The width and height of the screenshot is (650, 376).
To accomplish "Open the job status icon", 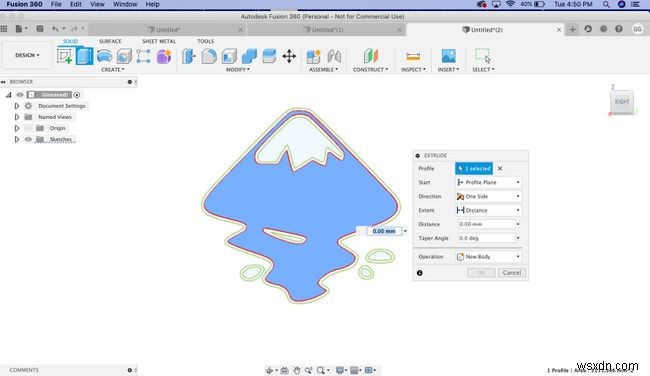I will [604, 29].
